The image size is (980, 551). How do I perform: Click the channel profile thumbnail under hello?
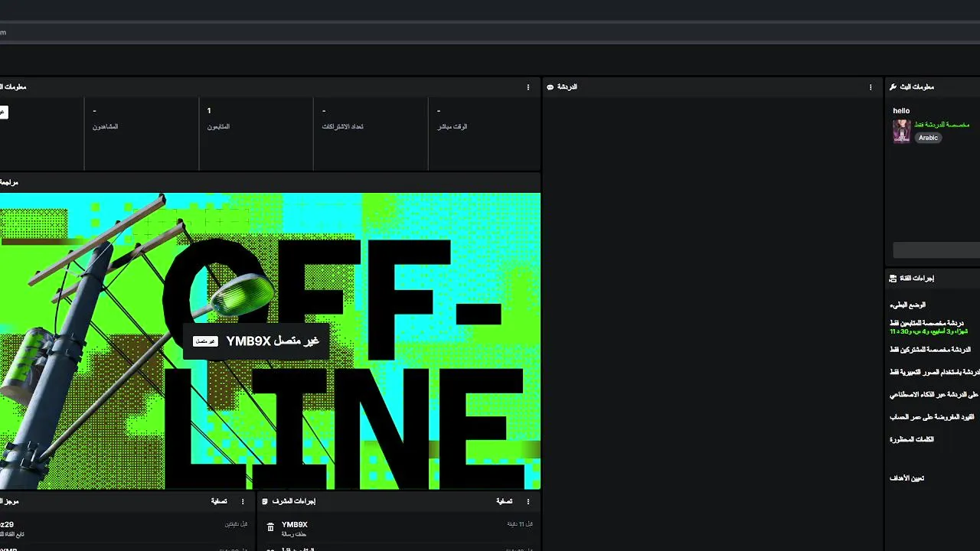coord(901,131)
